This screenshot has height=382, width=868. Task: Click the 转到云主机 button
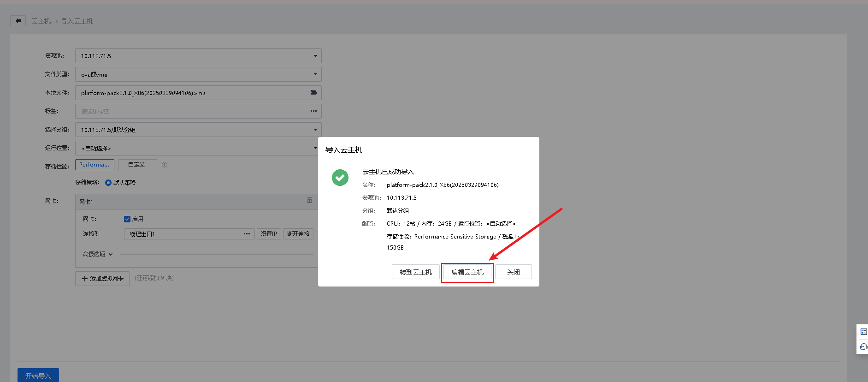coord(416,272)
